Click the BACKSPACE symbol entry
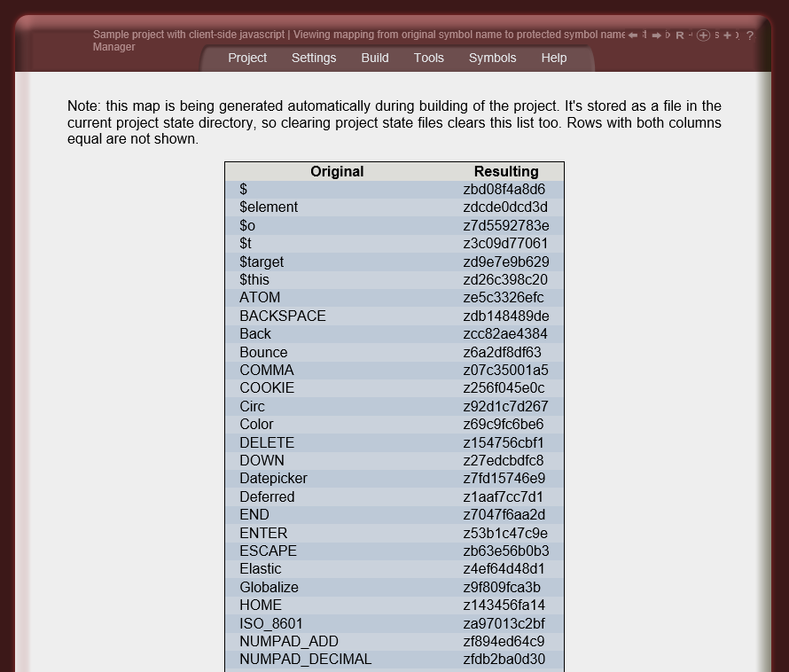The width and height of the screenshot is (789, 672). [283, 316]
